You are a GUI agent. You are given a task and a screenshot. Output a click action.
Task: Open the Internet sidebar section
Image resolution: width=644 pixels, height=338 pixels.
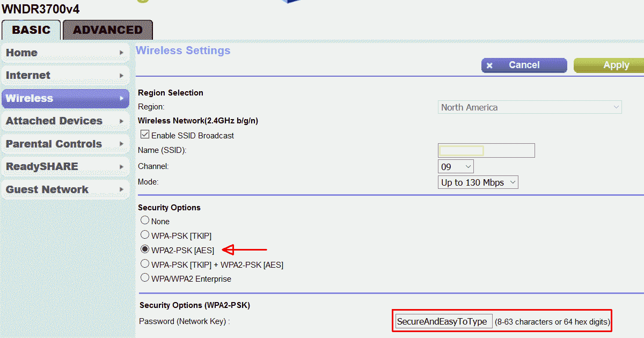coord(65,76)
